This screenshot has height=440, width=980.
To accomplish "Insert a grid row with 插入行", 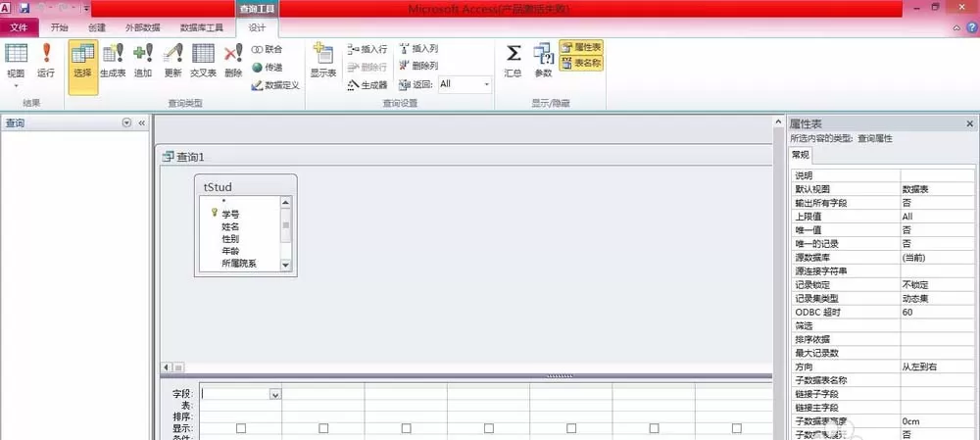I will point(367,49).
